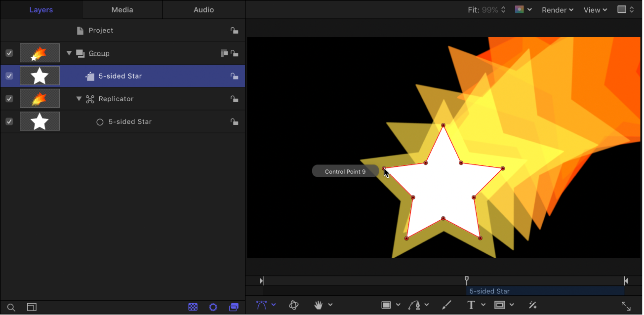Switch to the Audio tab
This screenshot has height=315, width=644.
coord(203,9)
